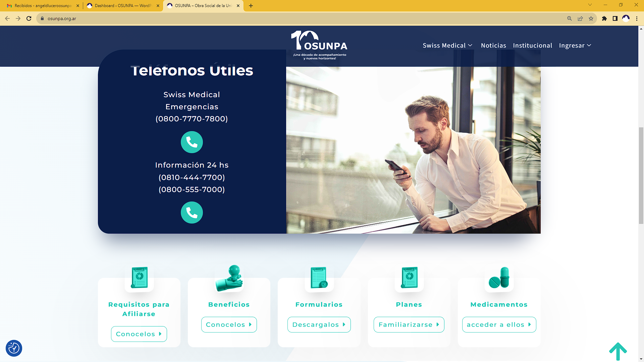
Task: Expand the Ingresar dropdown menu
Action: 575,46
